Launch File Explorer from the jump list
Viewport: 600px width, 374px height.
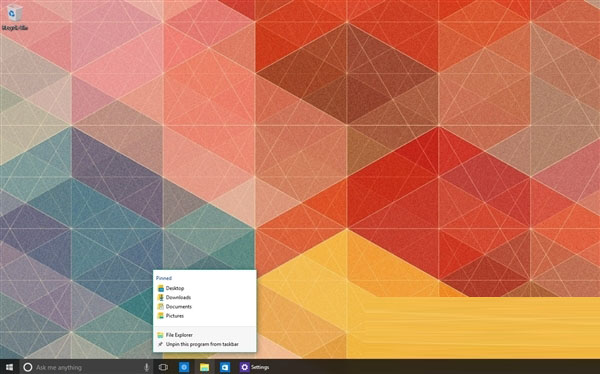coord(205,335)
